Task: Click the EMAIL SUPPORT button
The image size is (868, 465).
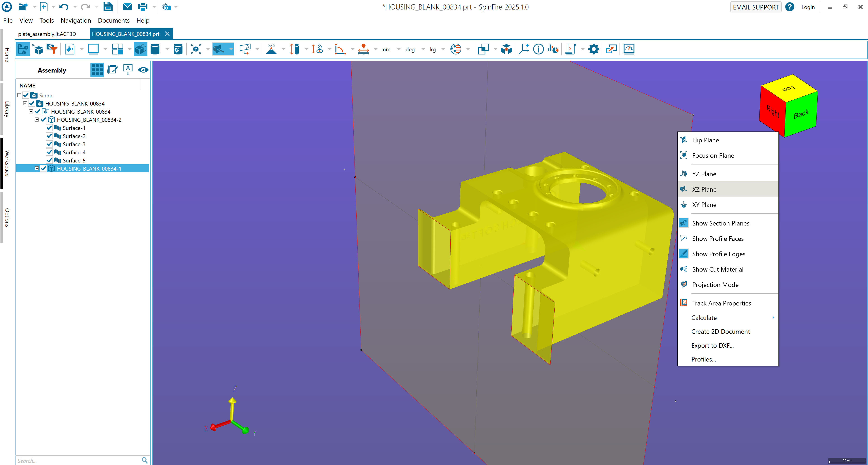Action: pyautogui.click(x=755, y=7)
